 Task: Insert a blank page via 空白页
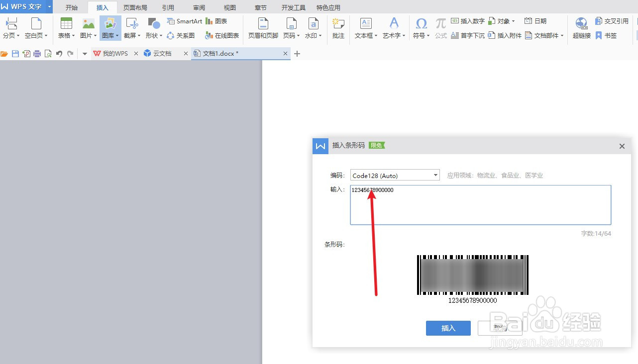tap(36, 28)
